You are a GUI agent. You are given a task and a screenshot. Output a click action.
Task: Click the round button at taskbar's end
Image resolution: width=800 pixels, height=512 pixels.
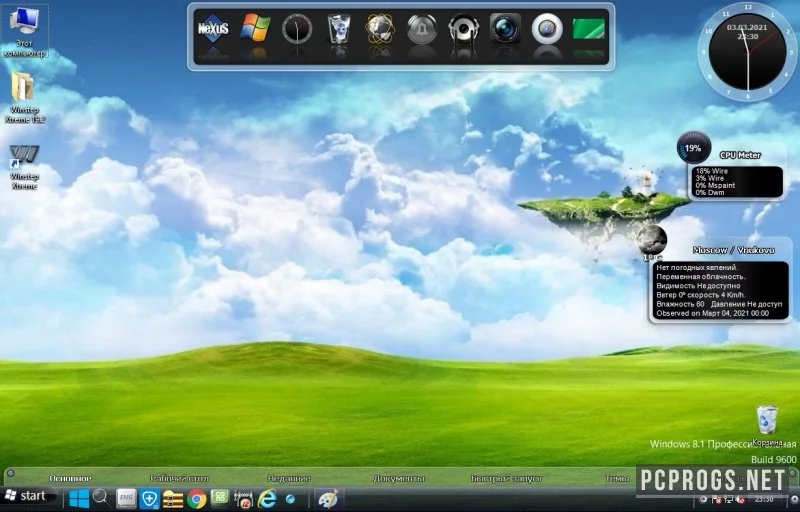793,498
